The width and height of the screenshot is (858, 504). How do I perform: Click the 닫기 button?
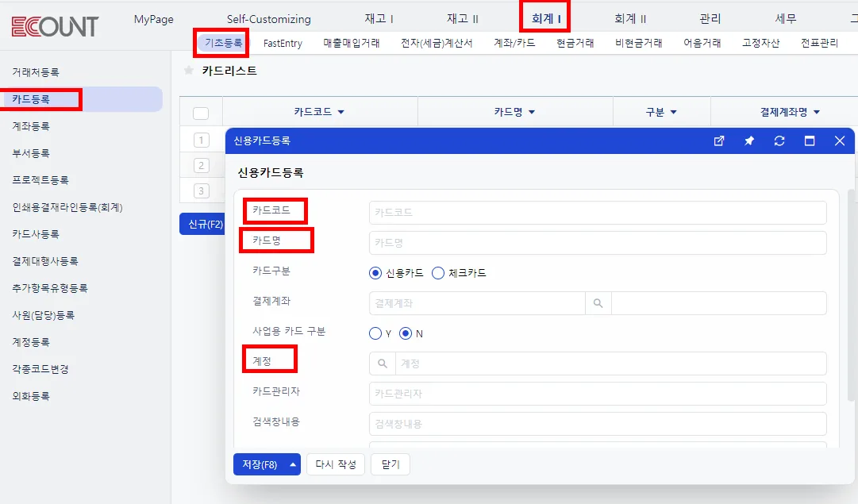[x=391, y=464]
